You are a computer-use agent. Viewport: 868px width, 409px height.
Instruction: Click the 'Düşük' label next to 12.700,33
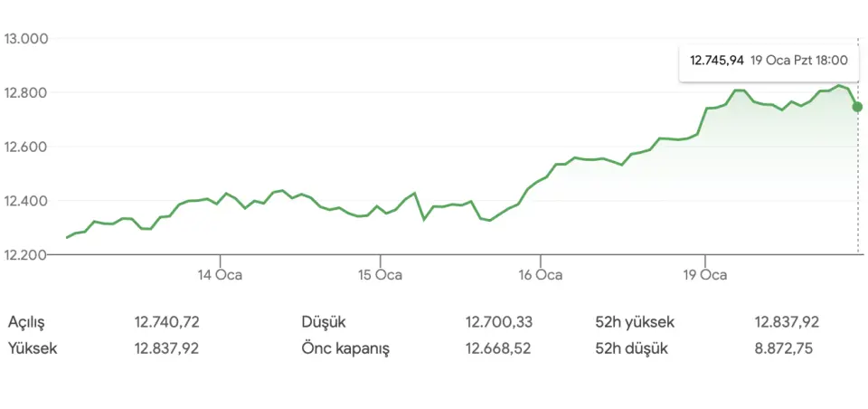pos(324,322)
